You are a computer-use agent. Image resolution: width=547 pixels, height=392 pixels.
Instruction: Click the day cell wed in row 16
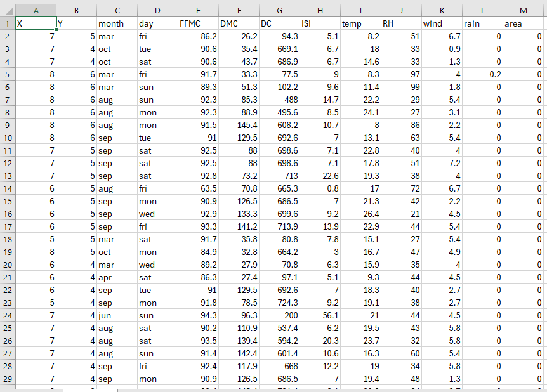[157, 214]
